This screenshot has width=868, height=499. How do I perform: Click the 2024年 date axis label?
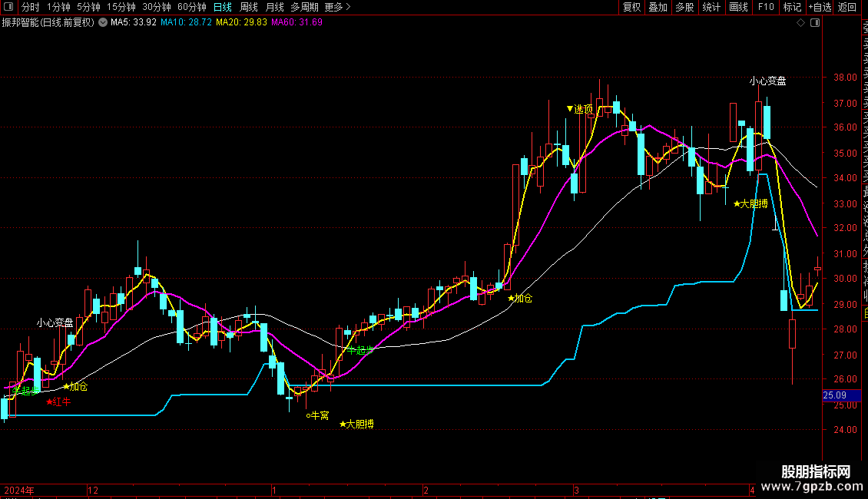click(x=19, y=491)
